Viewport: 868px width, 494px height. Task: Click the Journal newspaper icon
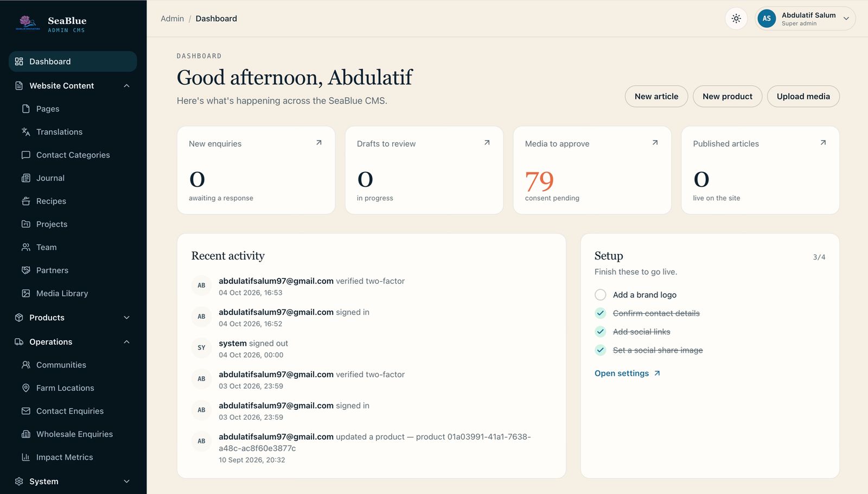tap(25, 178)
